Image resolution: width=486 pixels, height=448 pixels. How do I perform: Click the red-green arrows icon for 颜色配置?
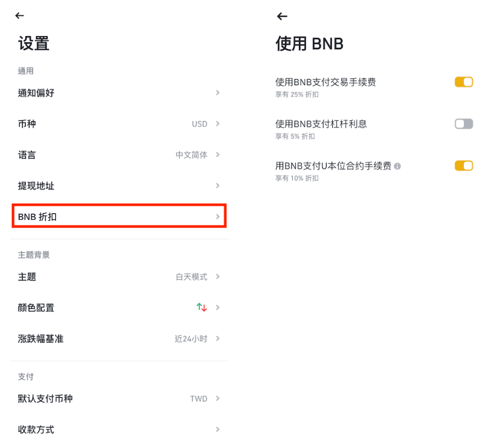pos(202,308)
